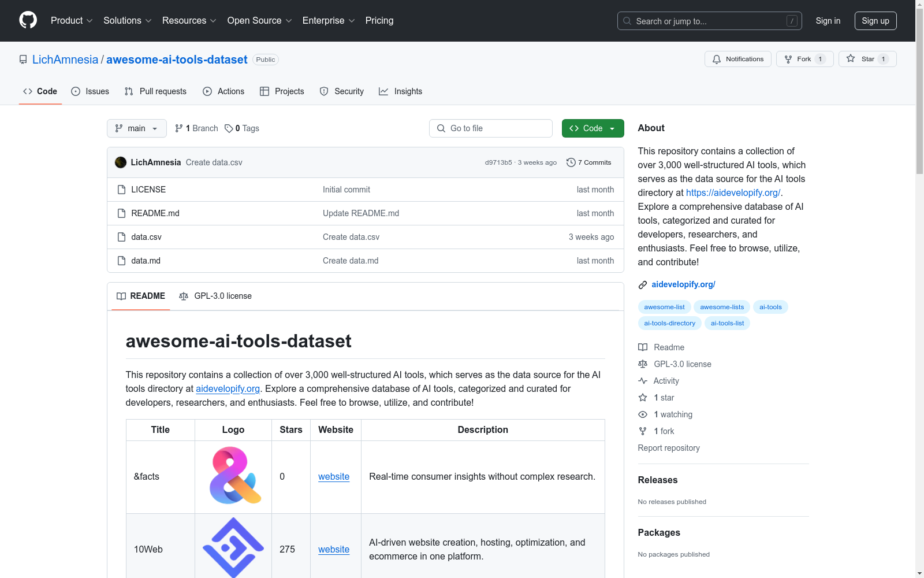Select the awesome-list topic tag

coord(664,307)
